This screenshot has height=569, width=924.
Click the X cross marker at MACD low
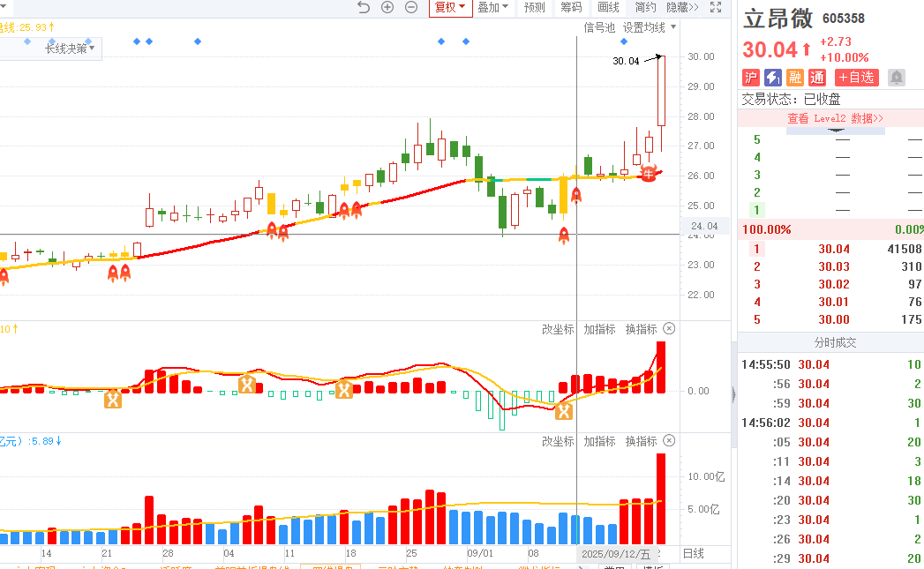click(564, 411)
